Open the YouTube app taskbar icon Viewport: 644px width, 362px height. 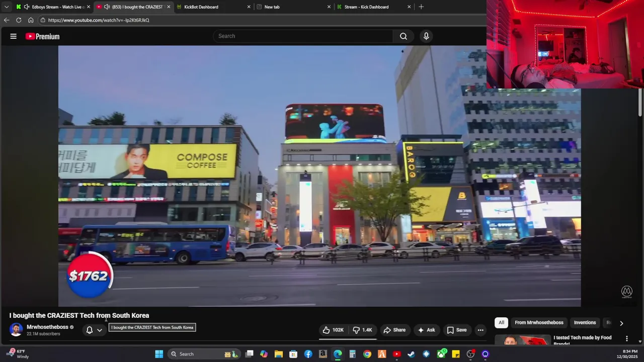(x=397, y=354)
